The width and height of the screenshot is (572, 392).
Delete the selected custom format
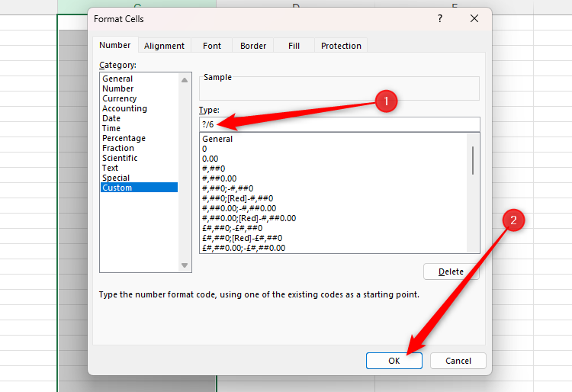click(451, 272)
